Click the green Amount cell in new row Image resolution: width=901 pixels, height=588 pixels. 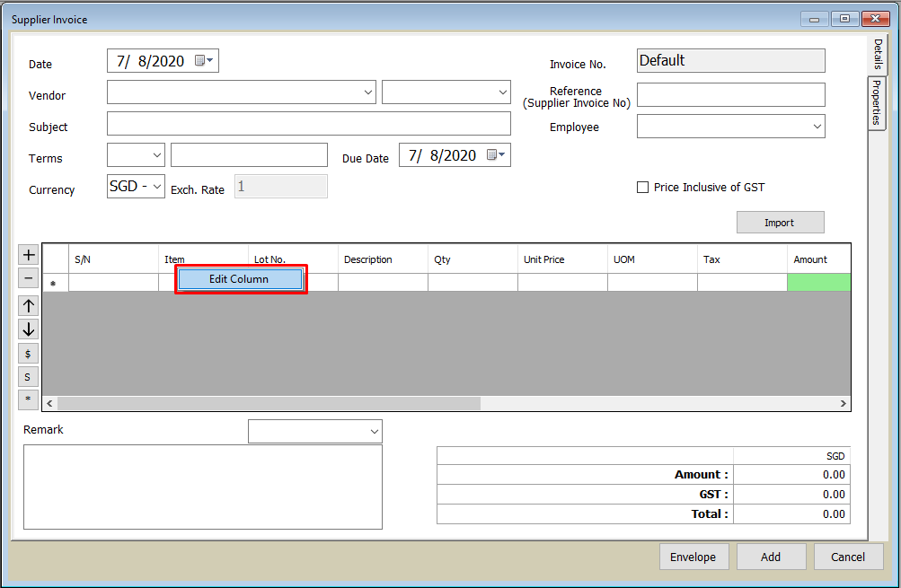pos(819,282)
